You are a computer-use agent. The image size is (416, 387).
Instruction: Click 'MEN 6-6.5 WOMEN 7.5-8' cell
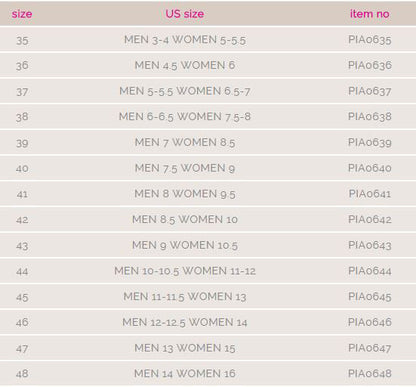point(185,117)
